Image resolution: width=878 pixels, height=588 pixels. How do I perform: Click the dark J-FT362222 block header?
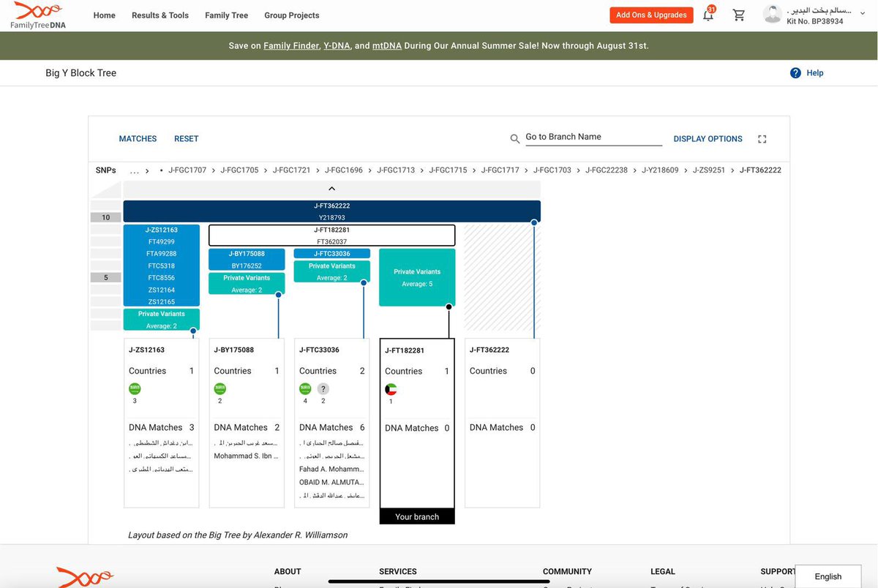331,211
